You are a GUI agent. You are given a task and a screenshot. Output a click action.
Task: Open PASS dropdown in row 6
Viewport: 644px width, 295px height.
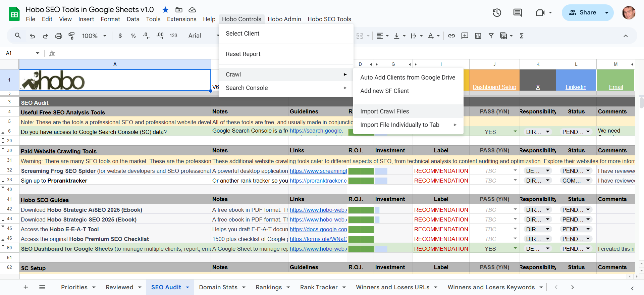click(x=515, y=132)
